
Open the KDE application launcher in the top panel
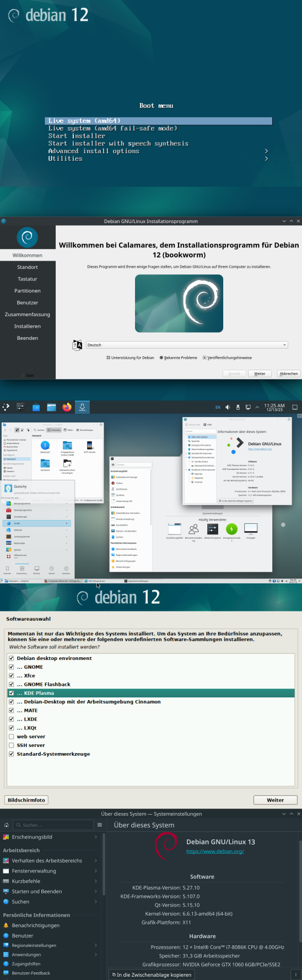pos(6,407)
